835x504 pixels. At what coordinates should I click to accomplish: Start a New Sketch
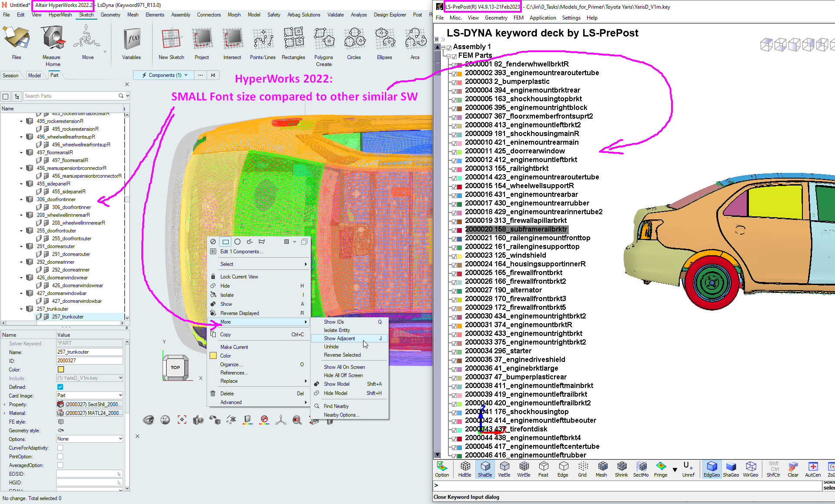[x=171, y=39]
